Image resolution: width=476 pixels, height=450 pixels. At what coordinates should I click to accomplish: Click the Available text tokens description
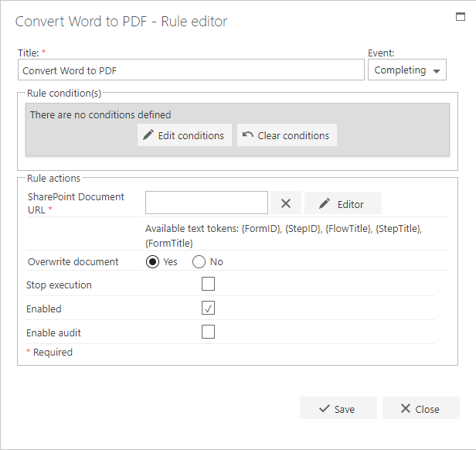pos(284,236)
